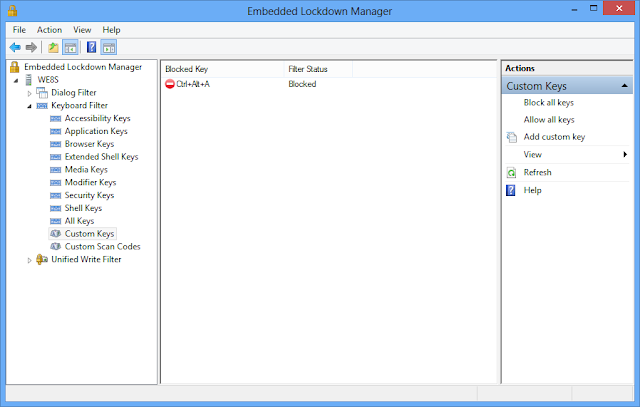The width and height of the screenshot is (640, 407).
Task: Select Custom Scan Codes label in tree
Action: tap(102, 247)
